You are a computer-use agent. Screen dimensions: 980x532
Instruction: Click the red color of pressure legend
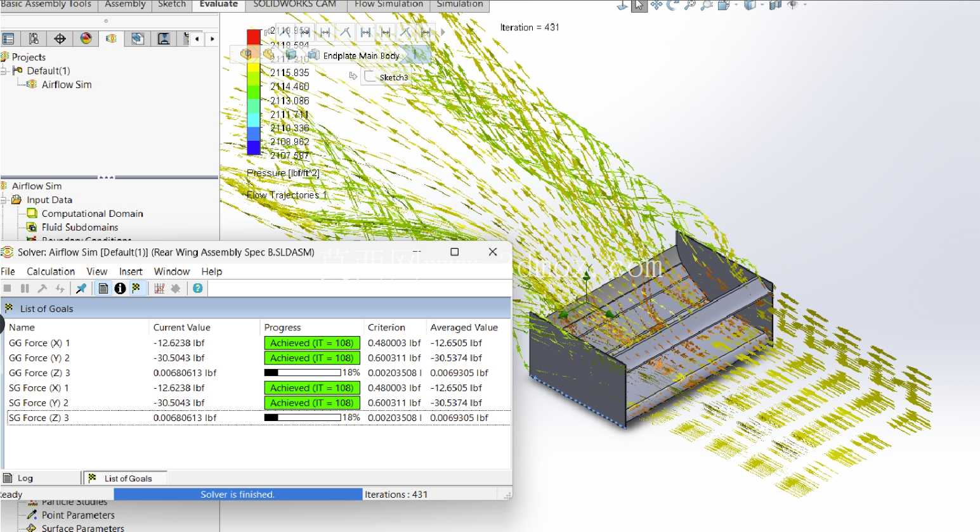tap(254, 36)
